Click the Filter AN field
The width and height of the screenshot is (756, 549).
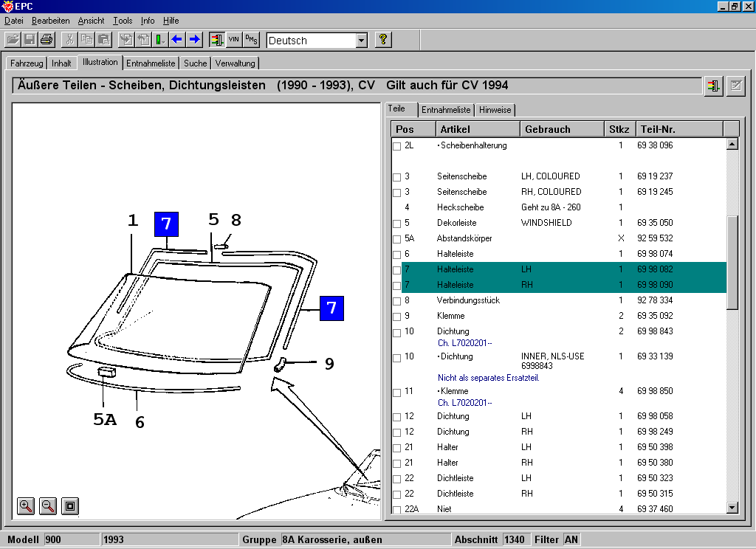coord(571,539)
